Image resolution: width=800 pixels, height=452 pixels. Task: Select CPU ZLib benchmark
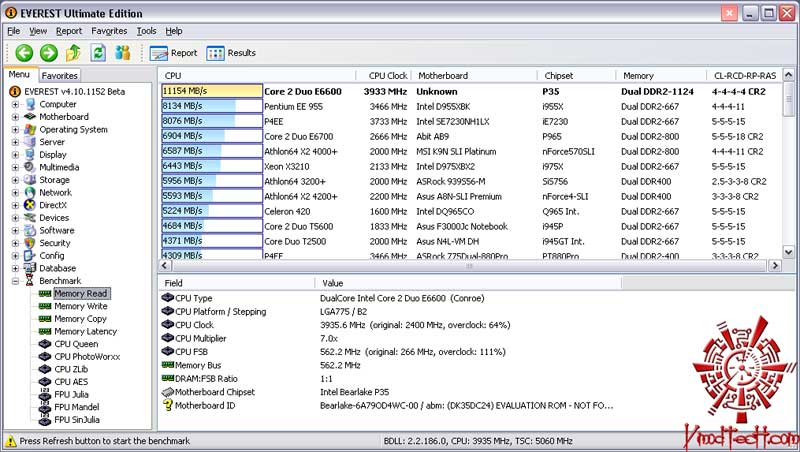pyautogui.click(x=71, y=369)
